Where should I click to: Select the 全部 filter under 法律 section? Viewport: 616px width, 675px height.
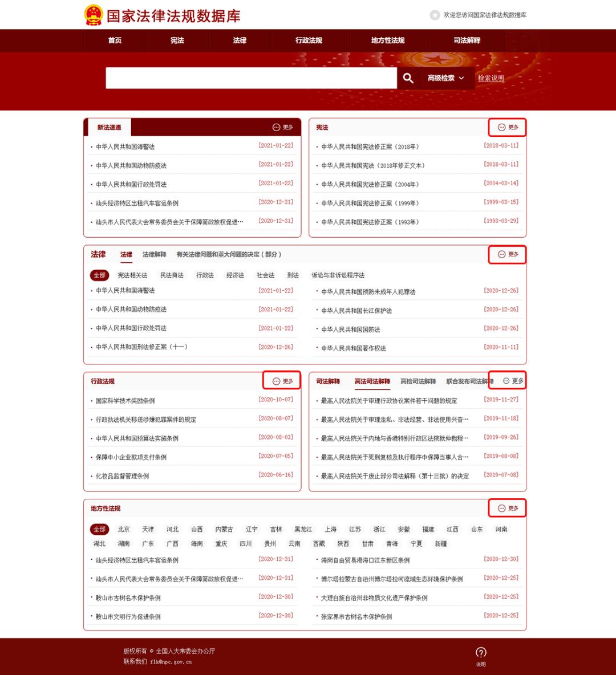pyautogui.click(x=99, y=275)
